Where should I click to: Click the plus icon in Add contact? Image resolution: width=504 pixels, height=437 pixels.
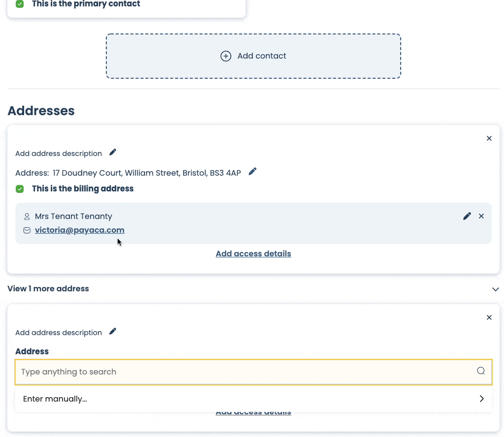coord(225,56)
